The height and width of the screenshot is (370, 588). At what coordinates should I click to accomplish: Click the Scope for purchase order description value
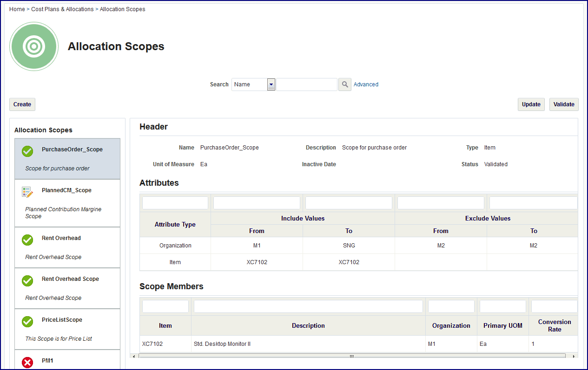(374, 148)
